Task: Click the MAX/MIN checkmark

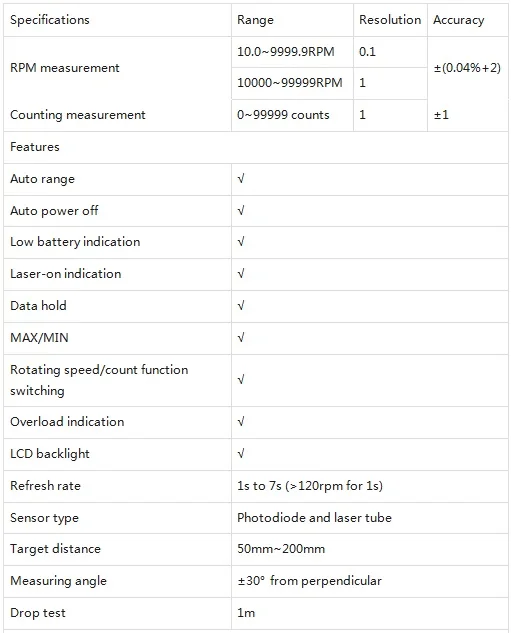Action: click(x=241, y=338)
